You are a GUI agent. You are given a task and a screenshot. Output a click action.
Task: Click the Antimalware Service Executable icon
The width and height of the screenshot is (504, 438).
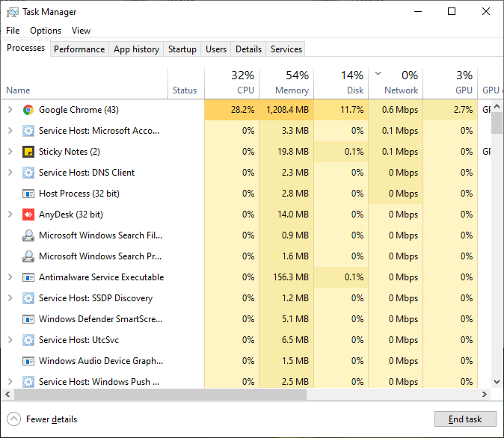[28, 277]
